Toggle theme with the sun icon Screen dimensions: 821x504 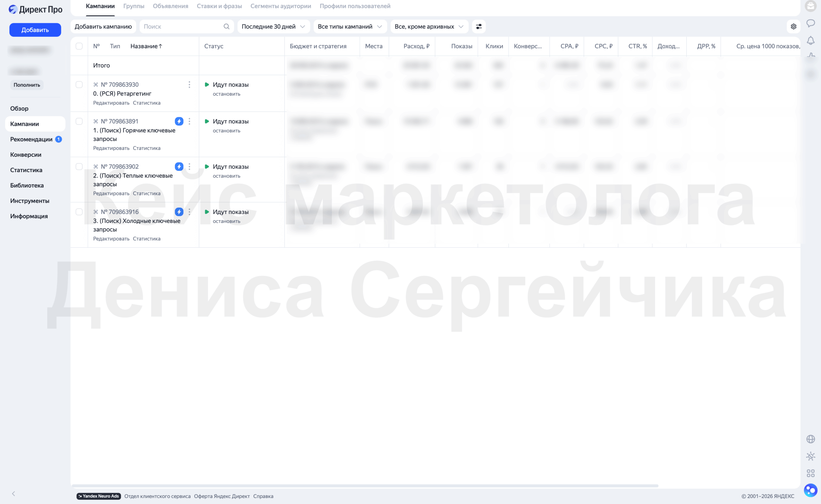point(811,456)
